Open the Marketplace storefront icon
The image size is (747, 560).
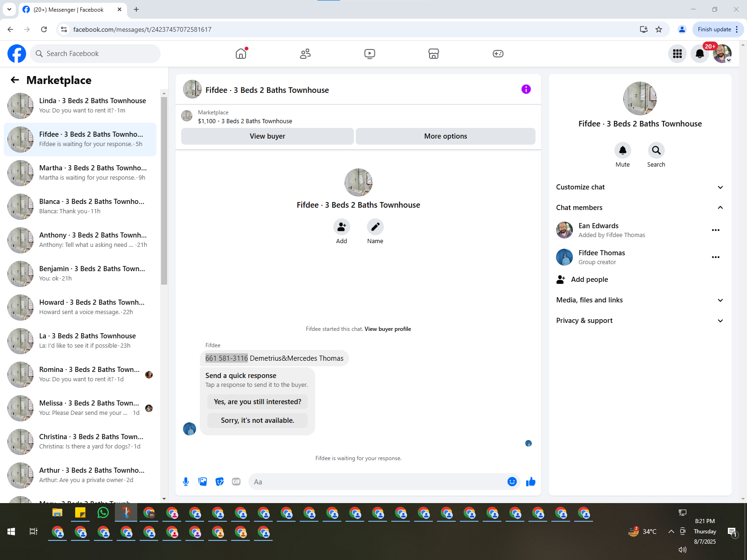pyautogui.click(x=434, y=54)
